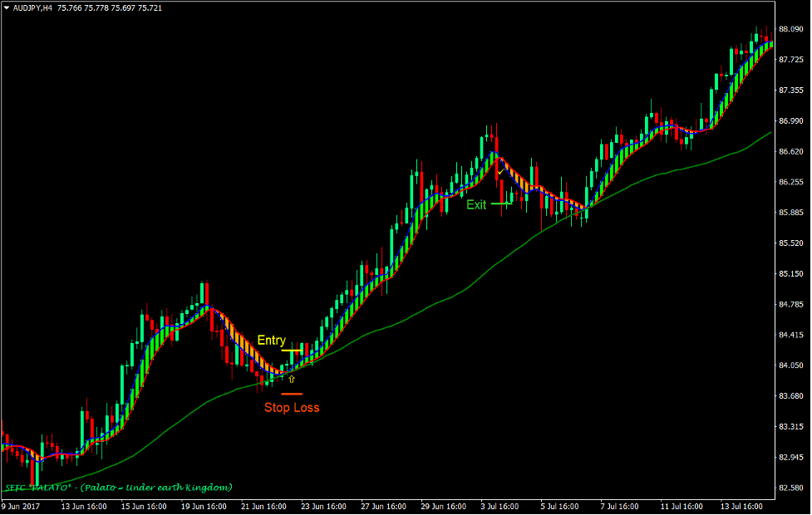Image resolution: width=812 pixels, height=515 pixels.
Task: Click the orange up arrow signal marker
Action: 292,379
